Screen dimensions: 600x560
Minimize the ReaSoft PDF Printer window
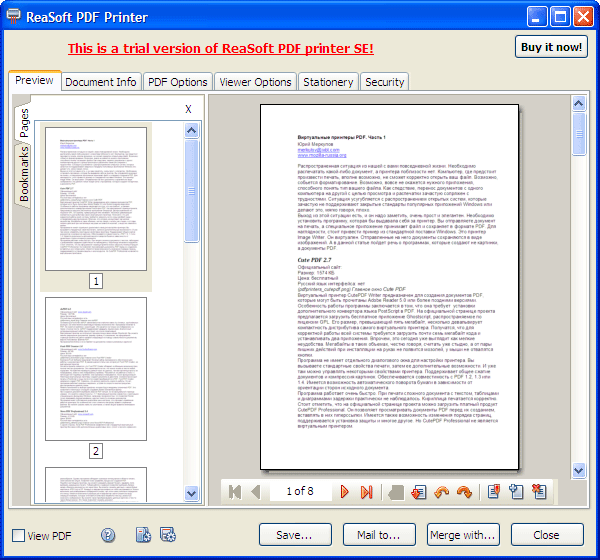pos(536,17)
